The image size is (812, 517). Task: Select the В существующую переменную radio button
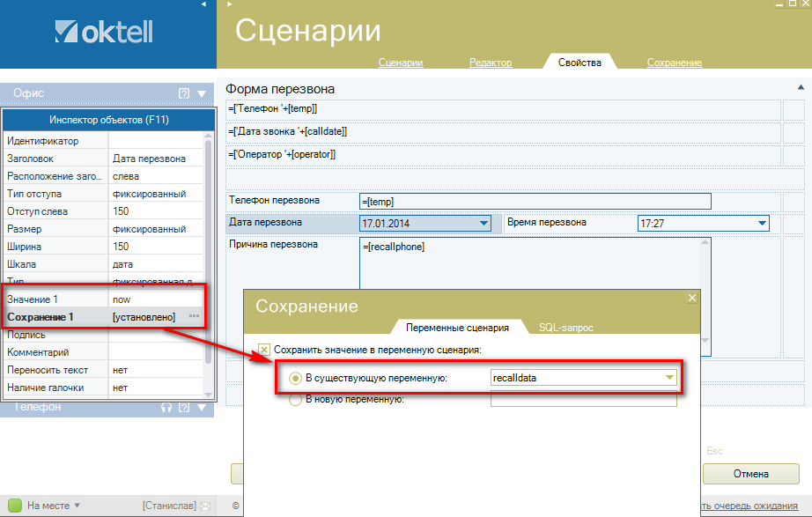pos(295,378)
